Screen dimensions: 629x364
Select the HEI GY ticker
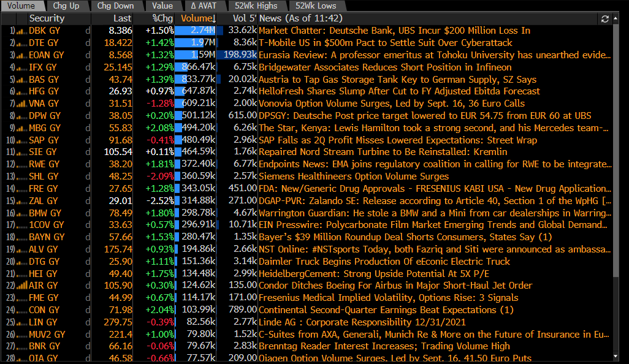tap(43, 274)
